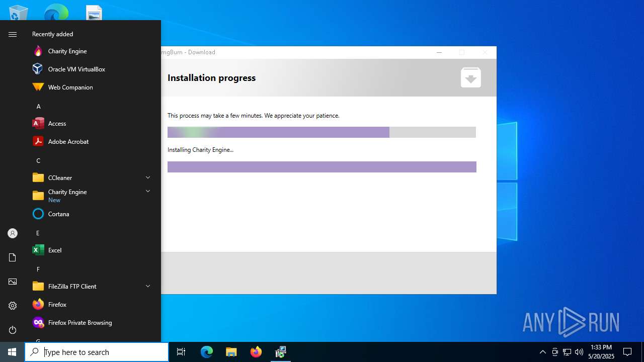The width and height of the screenshot is (644, 362).
Task: Open File Explorer from taskbar
Action: 231,352
